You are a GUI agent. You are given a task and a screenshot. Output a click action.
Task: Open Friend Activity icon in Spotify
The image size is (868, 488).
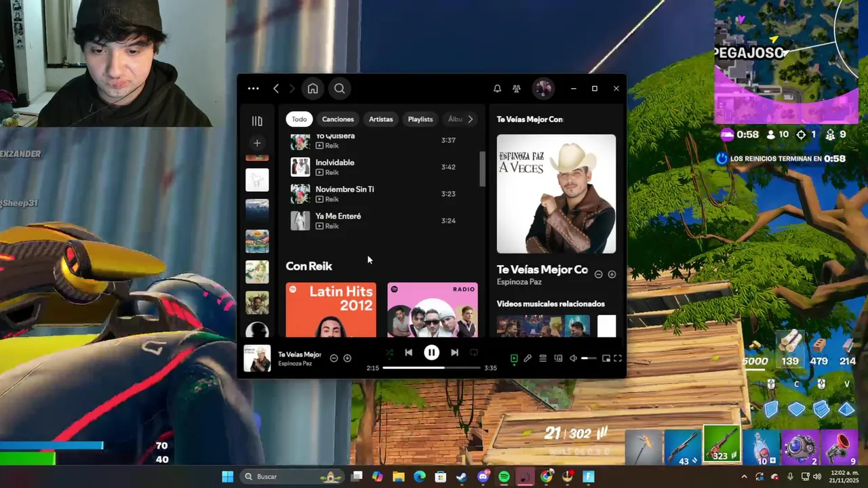coord(517,88)
